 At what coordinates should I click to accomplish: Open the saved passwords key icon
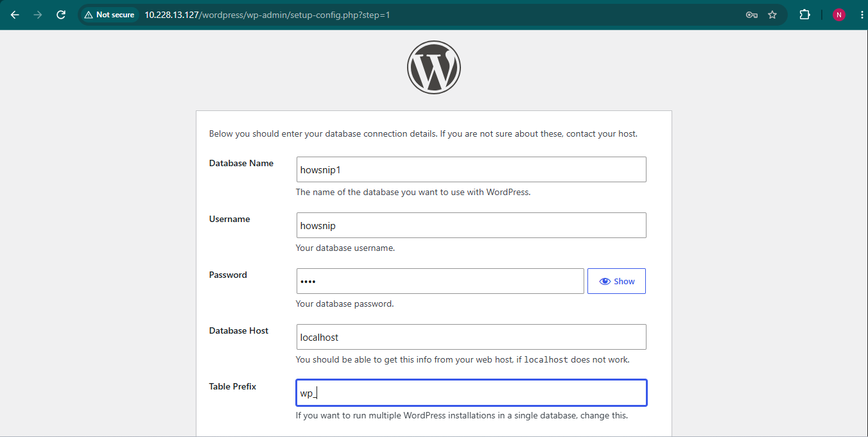[752, 14]
